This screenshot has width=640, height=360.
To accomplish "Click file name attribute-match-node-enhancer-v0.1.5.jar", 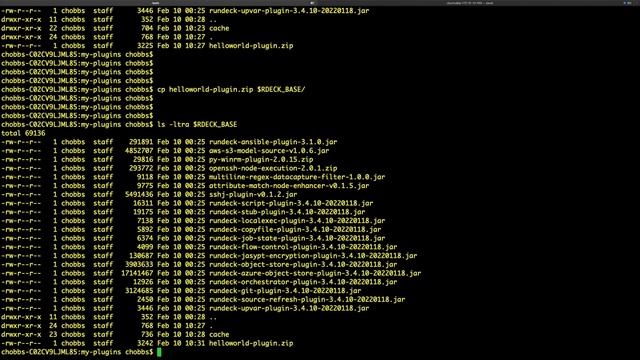I will point(289,186).
